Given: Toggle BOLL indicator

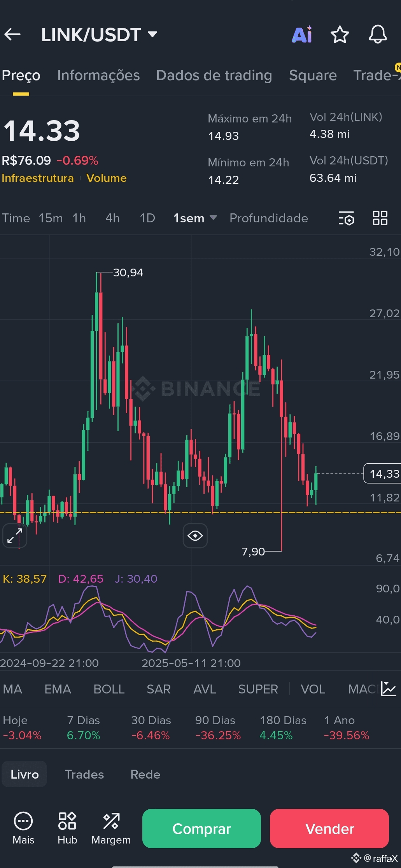Looking at the screenshot, I should pos(109,689).
